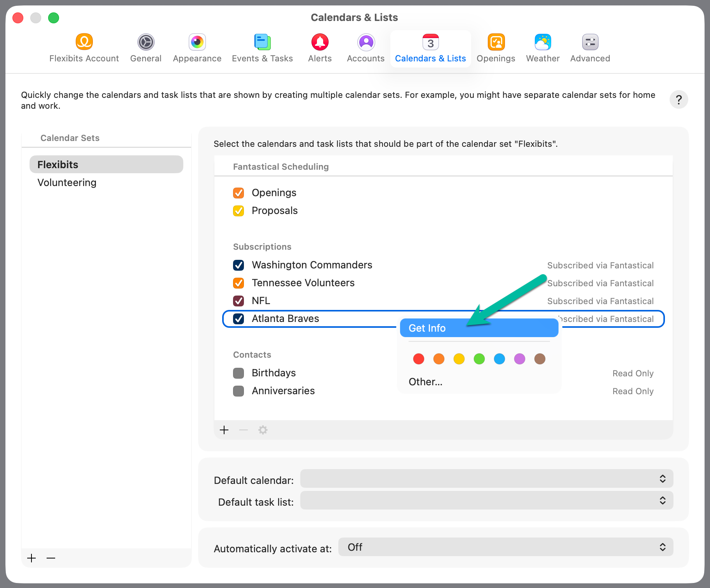This screenshot has height=588, width=710.
Task: Remove the selected calendar set
Action: [51, 558]
